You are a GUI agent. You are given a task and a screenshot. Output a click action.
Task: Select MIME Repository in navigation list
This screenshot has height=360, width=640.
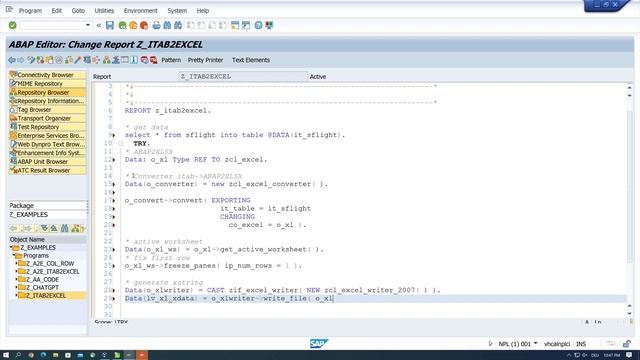[47, 84]
